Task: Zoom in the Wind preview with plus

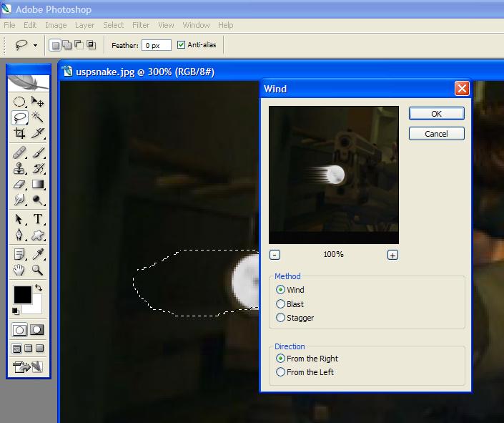Action: pos(392,255)
